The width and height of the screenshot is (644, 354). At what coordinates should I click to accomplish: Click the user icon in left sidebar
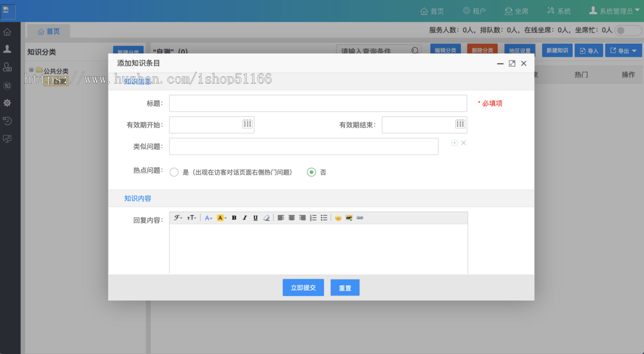(x=8, y=49)
